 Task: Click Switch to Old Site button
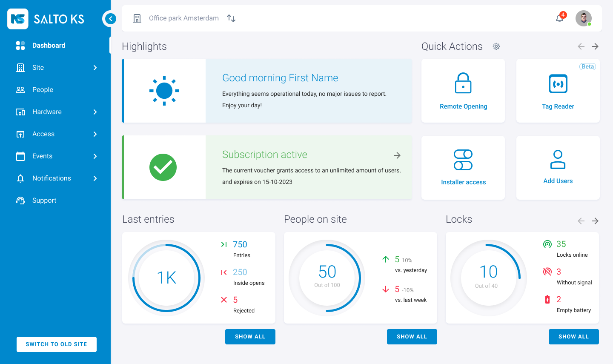(57, 344)
